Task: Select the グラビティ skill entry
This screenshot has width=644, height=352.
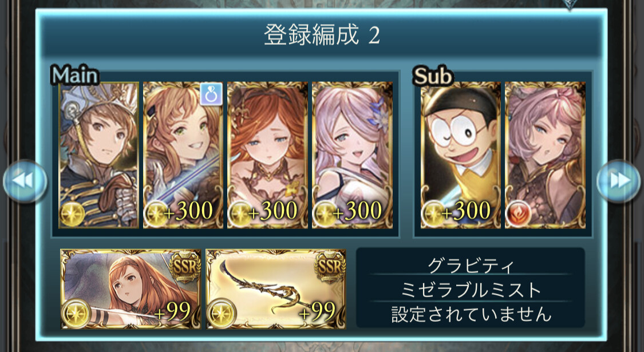Action: point(471,266)
